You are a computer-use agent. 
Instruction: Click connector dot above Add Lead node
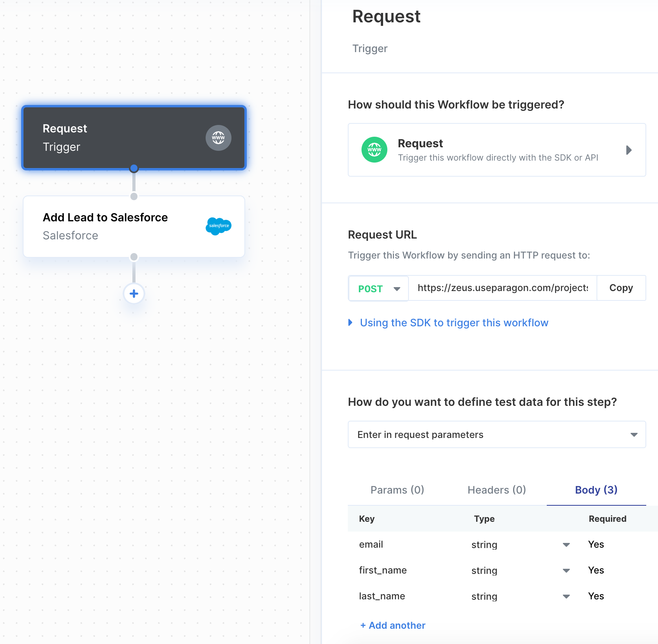[134, 196]
